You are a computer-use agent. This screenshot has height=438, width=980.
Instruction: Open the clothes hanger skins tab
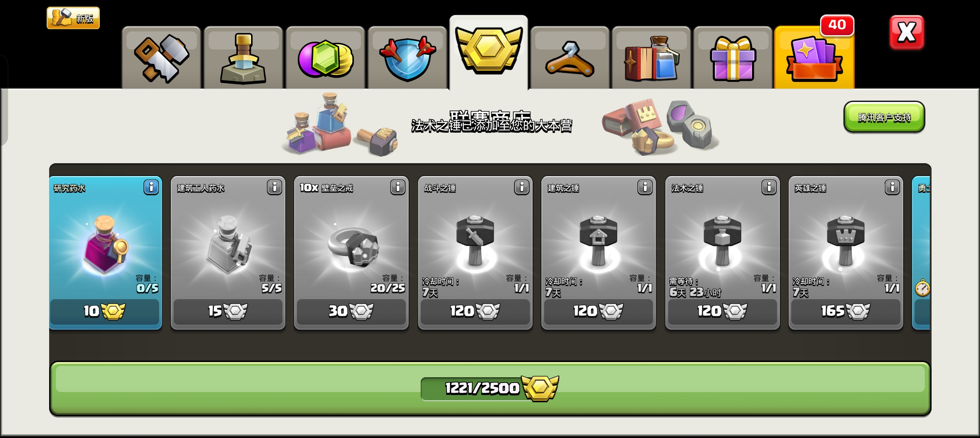(570, 58)
